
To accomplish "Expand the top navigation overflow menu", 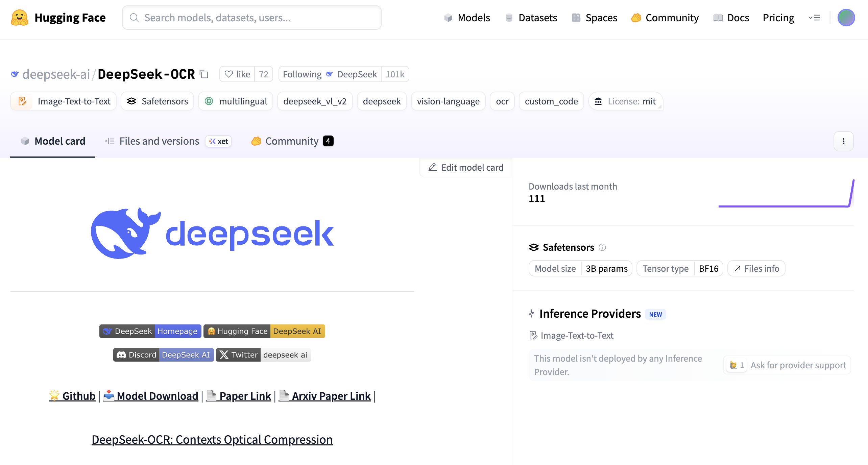I will tap(814, 18).
